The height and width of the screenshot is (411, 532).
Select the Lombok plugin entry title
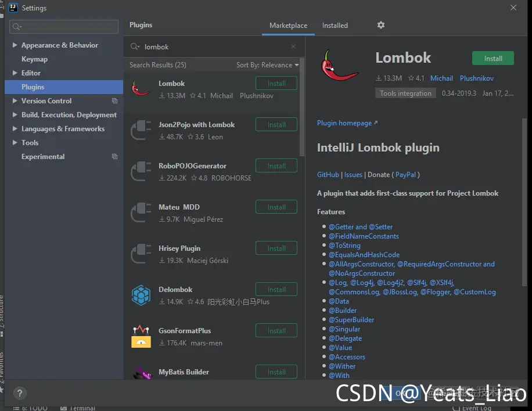coord(172,84)
